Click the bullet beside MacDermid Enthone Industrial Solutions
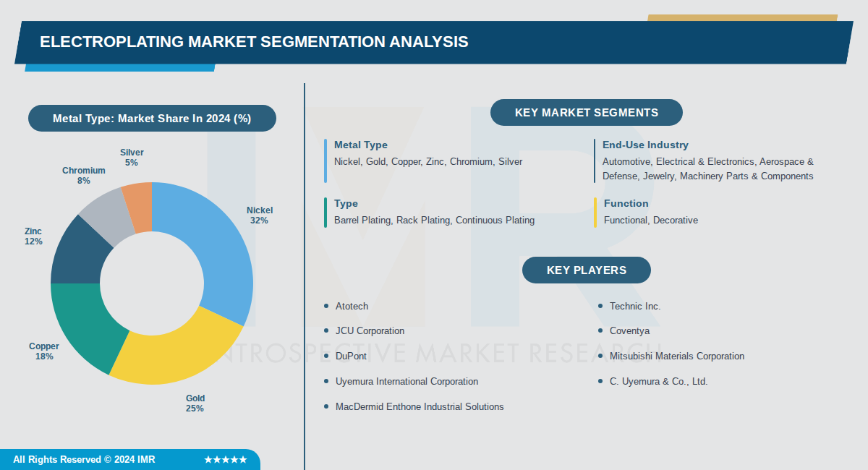The height and width of the screenshot is (470, 868). point(327,407)
